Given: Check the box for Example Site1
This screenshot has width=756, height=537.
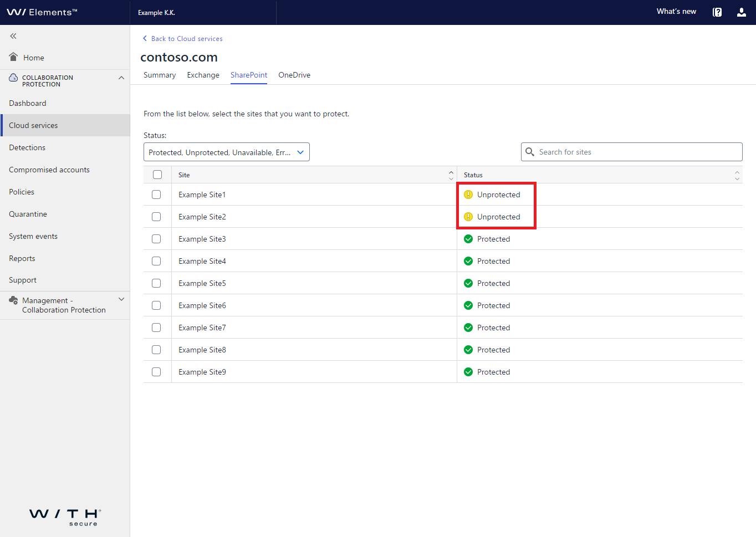Looking at the screenshot, I should pyautogui.click(x=156, y=195).
